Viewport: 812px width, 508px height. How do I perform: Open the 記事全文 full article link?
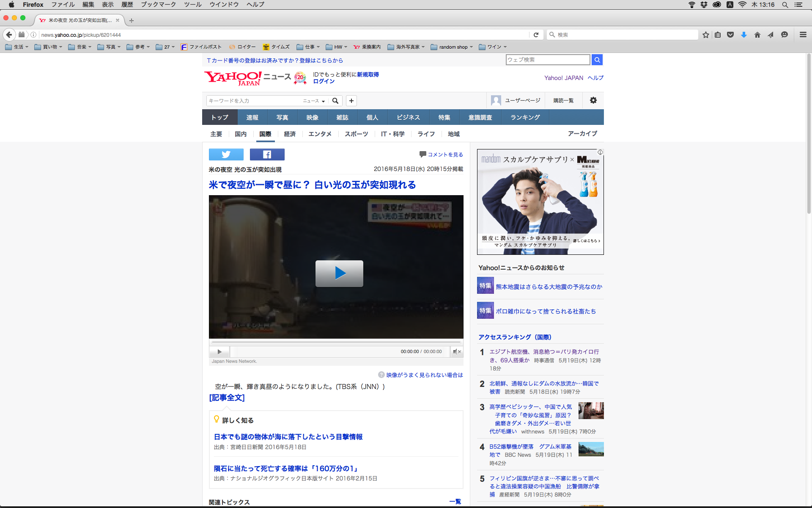coord(227,398)
